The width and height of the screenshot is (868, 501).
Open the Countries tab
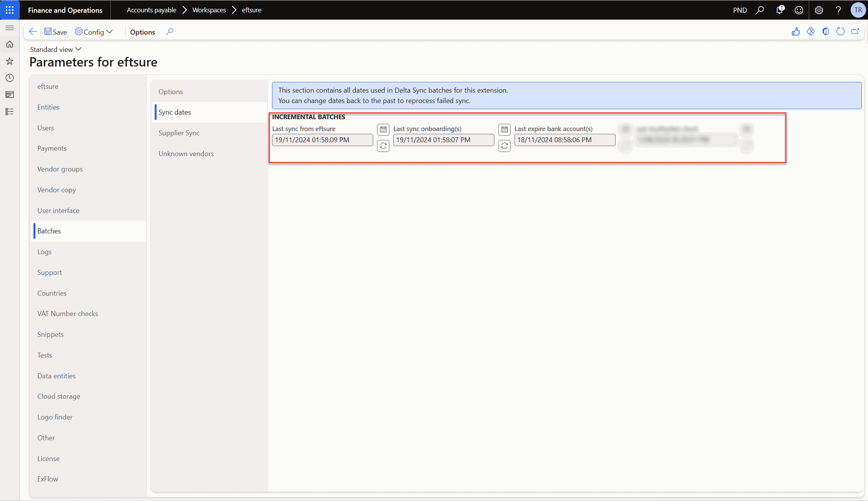click(88, 293)
